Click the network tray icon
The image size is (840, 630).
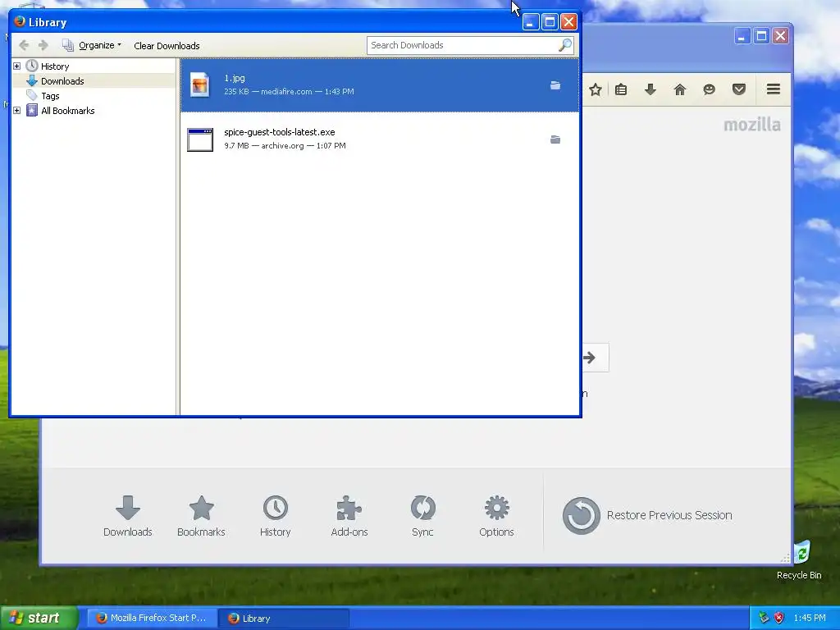click(764, 618)
